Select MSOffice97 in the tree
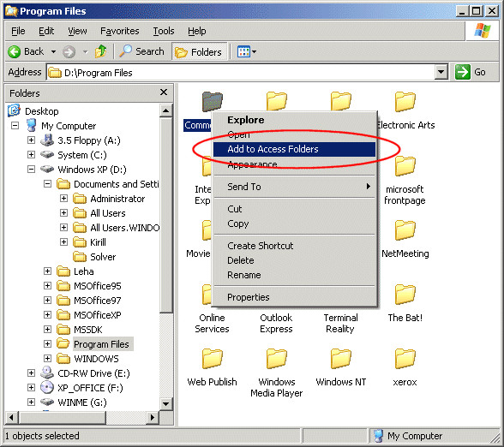This screenshot has width=504, height=447. point(98,301)
